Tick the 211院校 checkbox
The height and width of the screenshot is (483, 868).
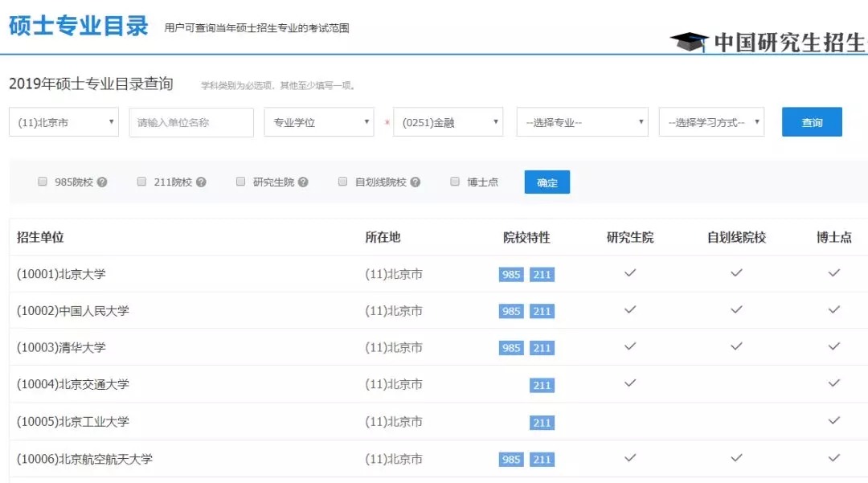point(142,182)
